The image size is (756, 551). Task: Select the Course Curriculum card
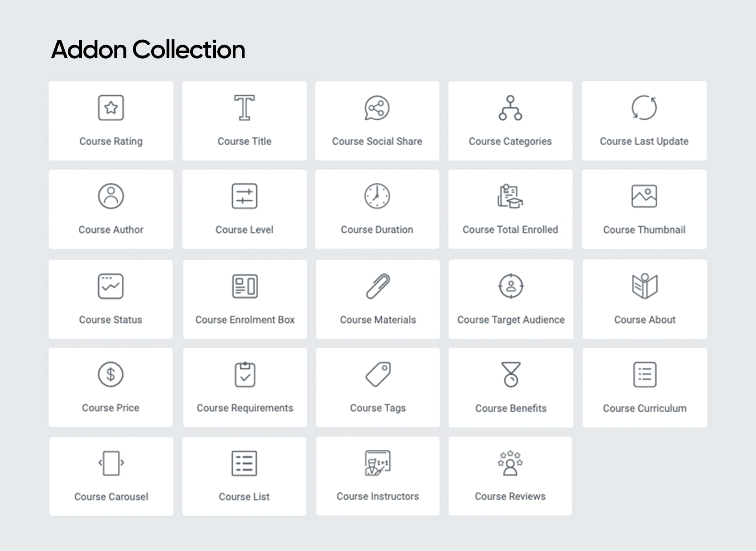(645, 388)
